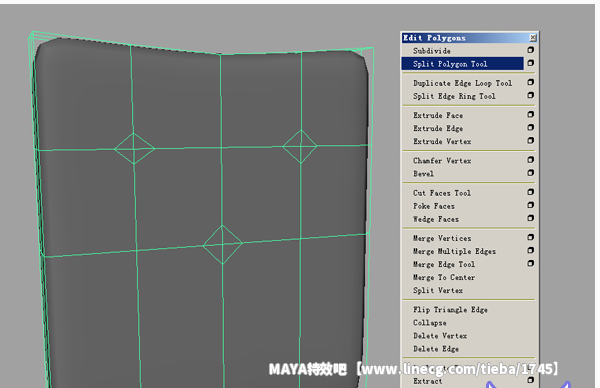Open options box for Merge Edge Tool
Image resolution: width=600 pixels, height=388 pixels.
[530, 263]
